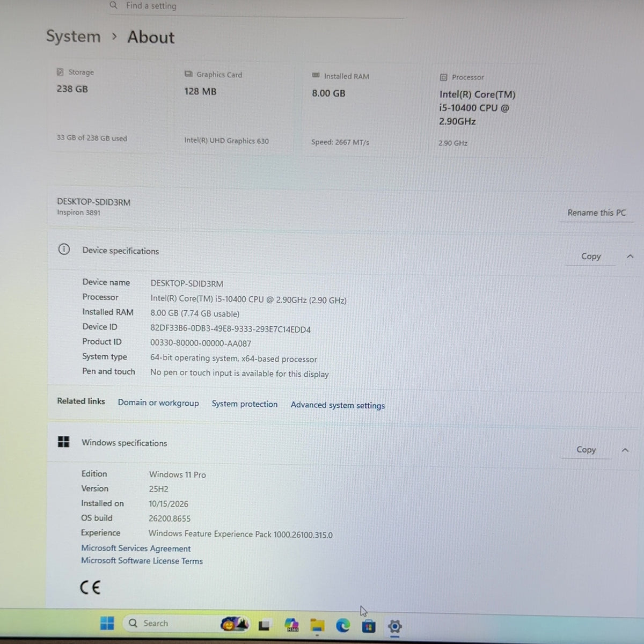The height and width of the screenshot is (644, 644).
Task: Open Microsoft Services Agreement link
Action: click(136, 548)
